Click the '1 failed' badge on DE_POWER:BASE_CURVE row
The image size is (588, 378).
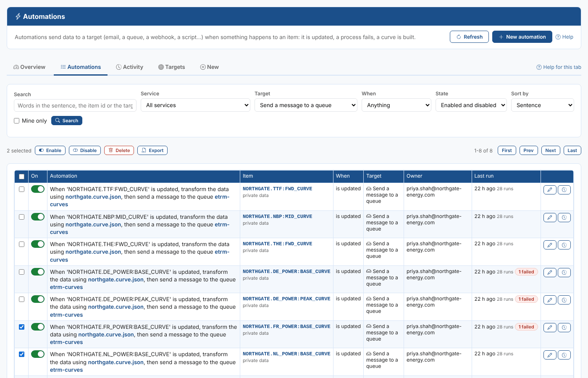(x=526, y=272)
